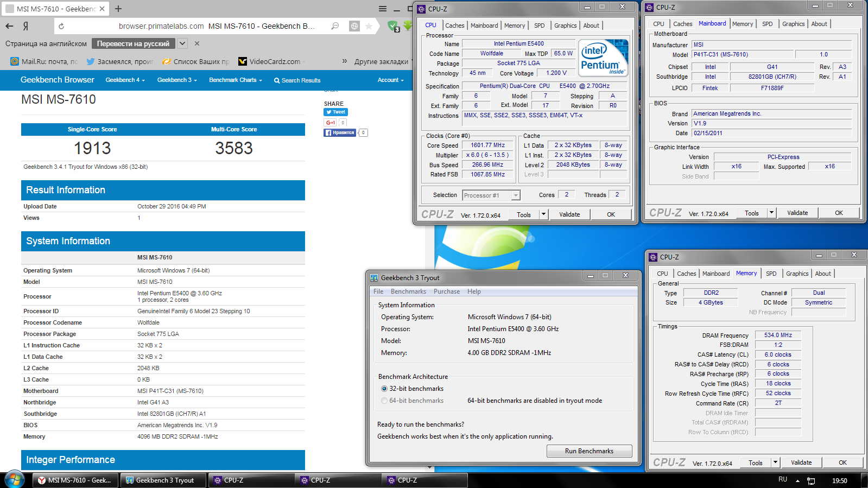Reload the page using the refresh icon

point(61,26)
